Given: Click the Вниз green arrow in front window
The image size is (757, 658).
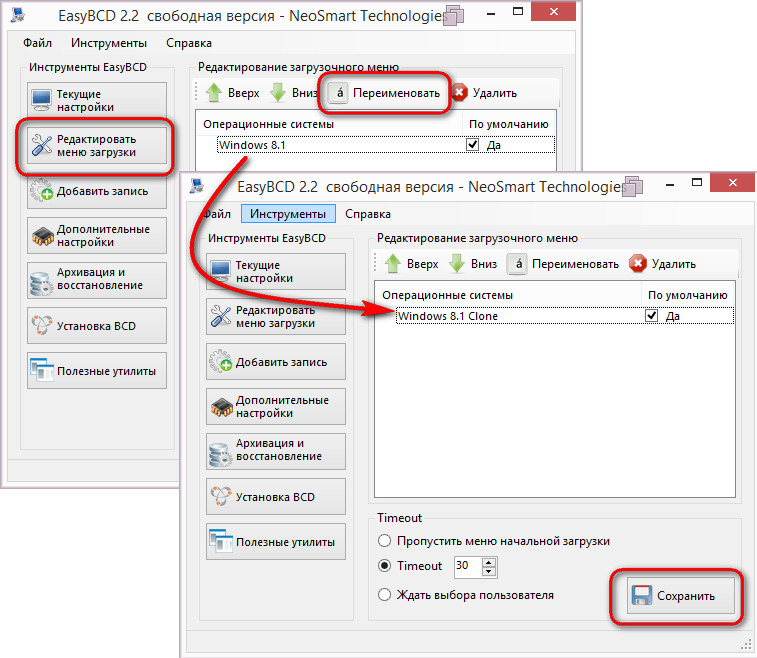Looking at the screenshot, I should [x=457, y=264].
